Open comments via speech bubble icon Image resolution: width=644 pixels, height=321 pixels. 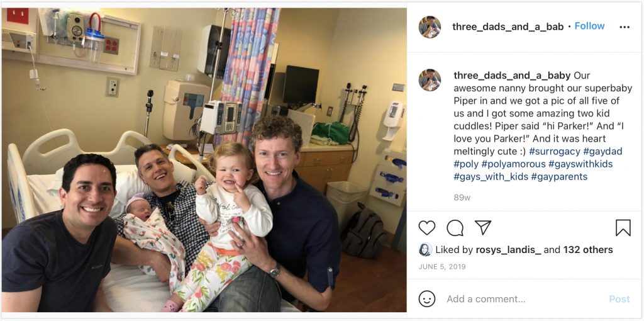(455, 228)
